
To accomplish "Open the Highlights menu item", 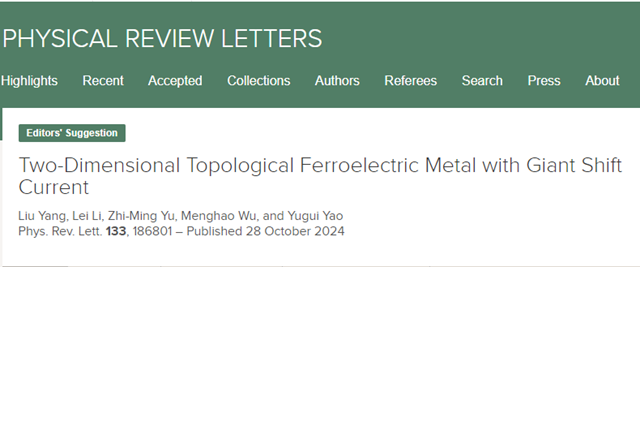I will pos(29,81).
